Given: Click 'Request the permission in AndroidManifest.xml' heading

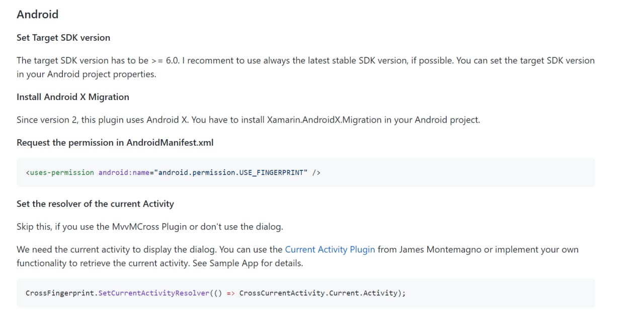Looking at the screenshot, I should [115, 143].
